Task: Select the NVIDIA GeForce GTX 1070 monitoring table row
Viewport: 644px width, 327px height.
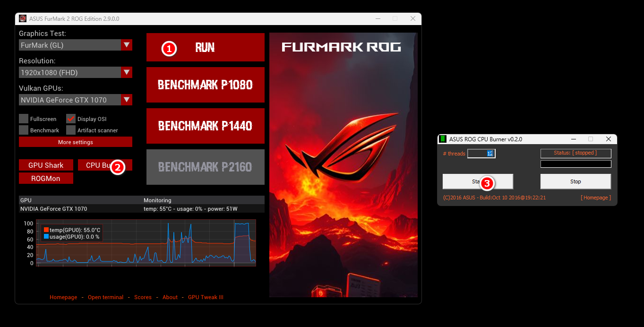Action: tap(142, 208)
